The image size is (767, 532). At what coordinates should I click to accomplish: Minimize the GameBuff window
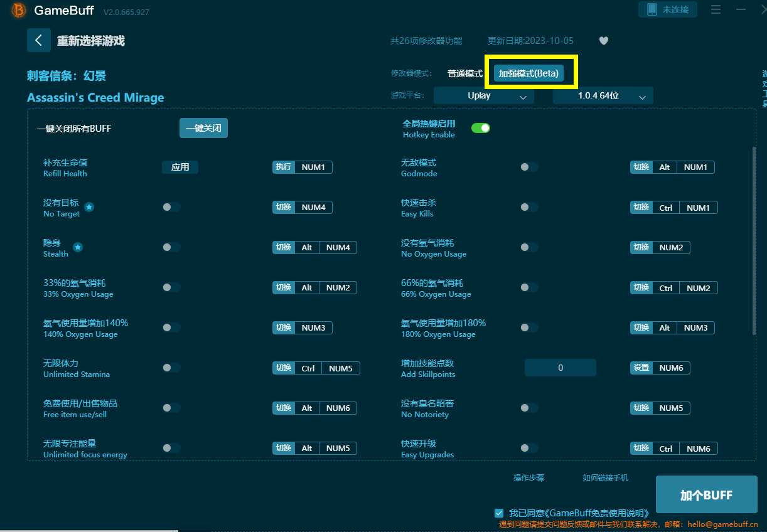point(741,10)
